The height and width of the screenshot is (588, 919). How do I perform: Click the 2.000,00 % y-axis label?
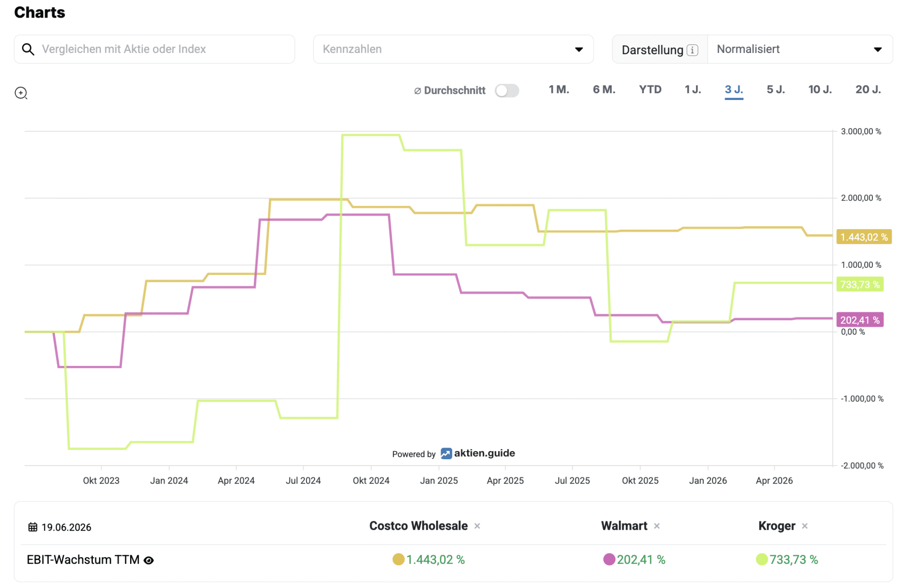[861, 198]
